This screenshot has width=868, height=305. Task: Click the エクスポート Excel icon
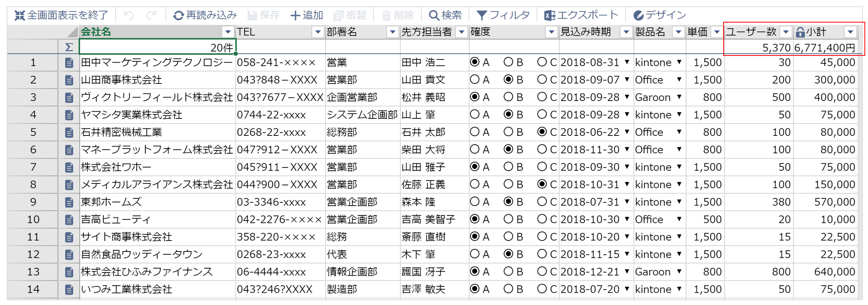(549, 15)
